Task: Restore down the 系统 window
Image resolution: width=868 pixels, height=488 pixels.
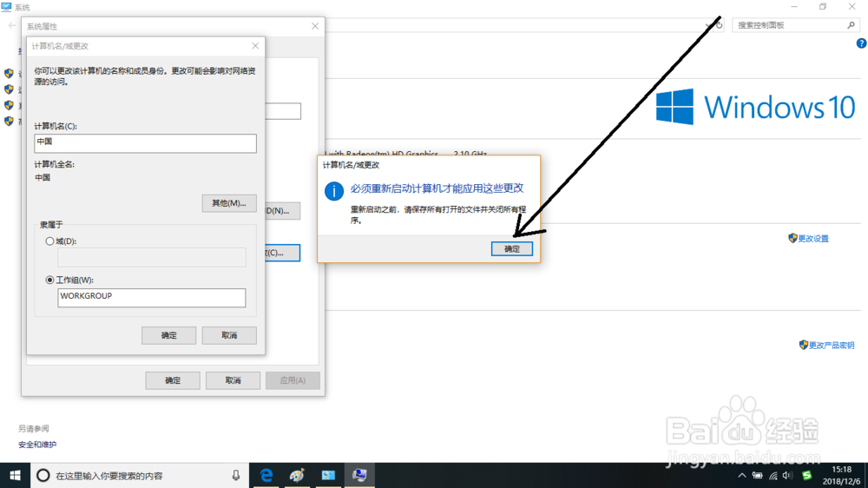Action: (823, 7)
